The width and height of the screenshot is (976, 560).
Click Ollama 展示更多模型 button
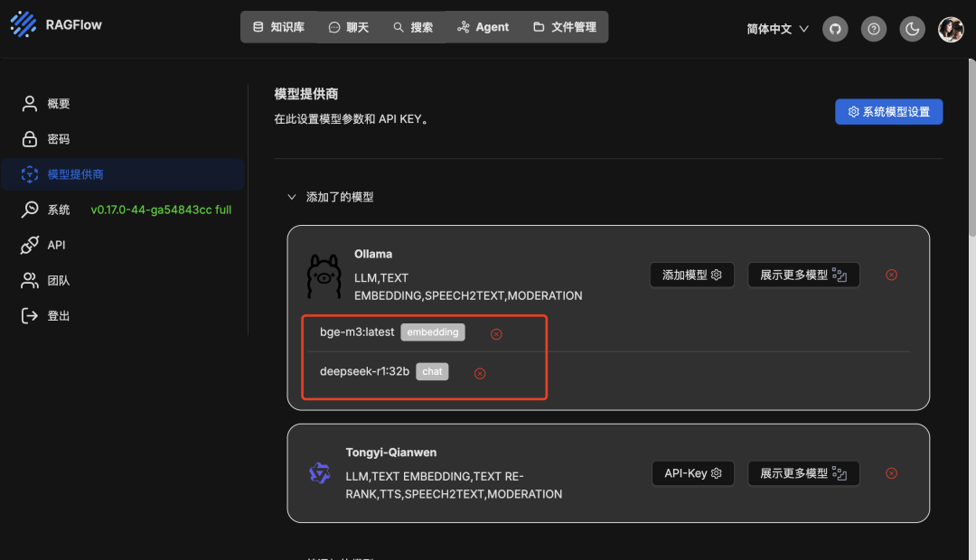pos(803,275)
